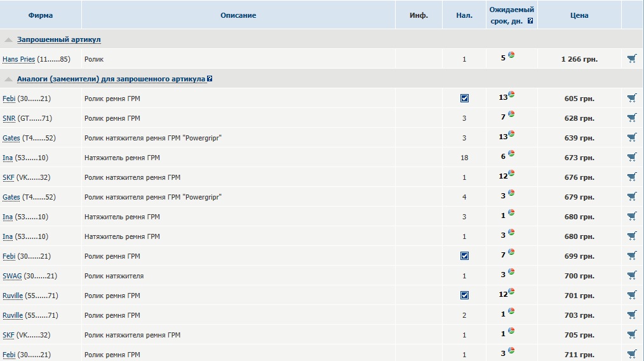Open delivery pie chart for Ruville 703 грн. row
The height and width of the screenshot is (361, 644).
pyautogui.click(x=511, y=311)
